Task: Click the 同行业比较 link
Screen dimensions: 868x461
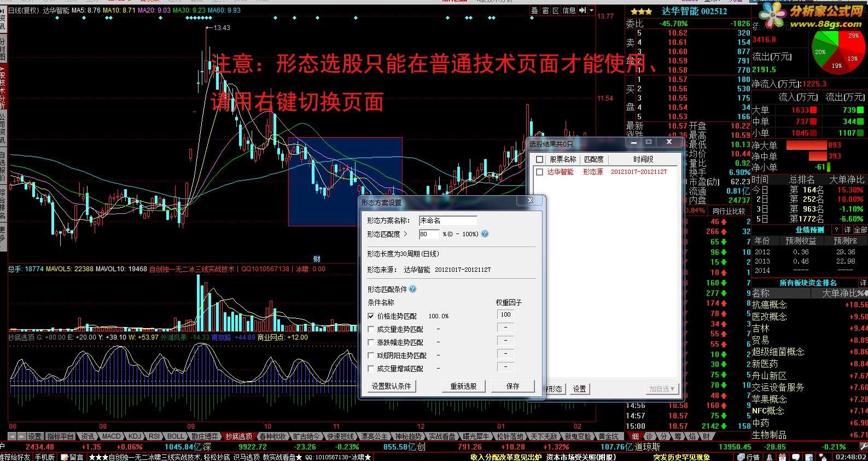Action: tap(729, 211)
